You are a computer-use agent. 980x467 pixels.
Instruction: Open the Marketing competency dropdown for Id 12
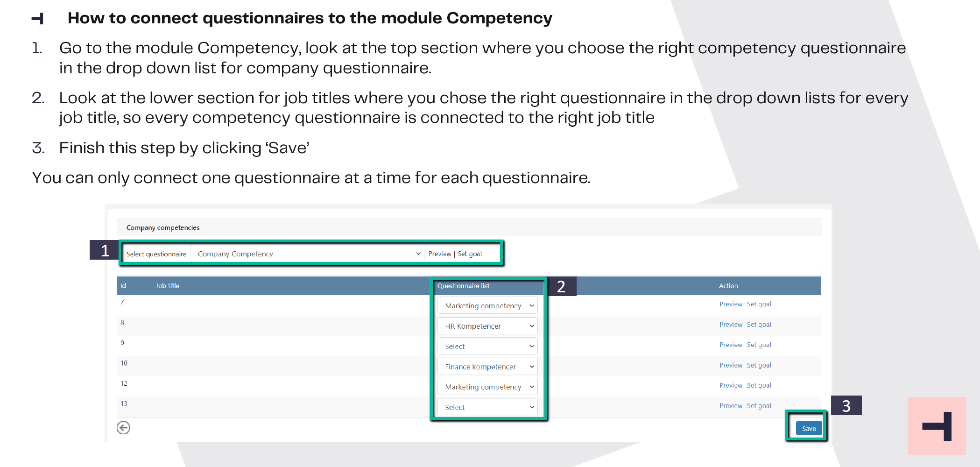click(x=487, y=387)
